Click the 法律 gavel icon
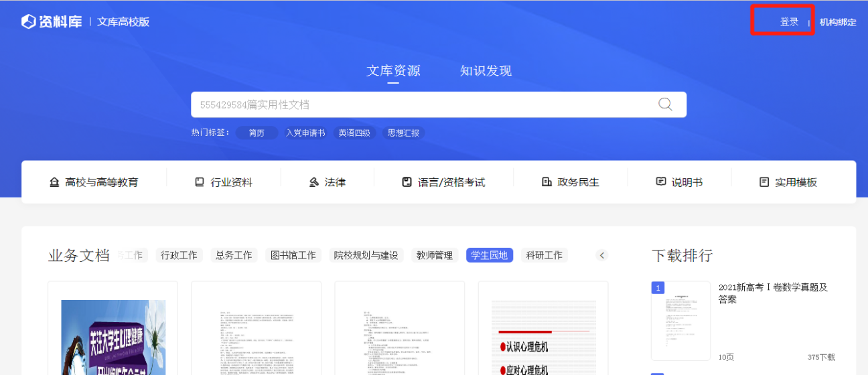Image resolution: width=868 pixels, height=375 pixels. [x=313, y=182]
